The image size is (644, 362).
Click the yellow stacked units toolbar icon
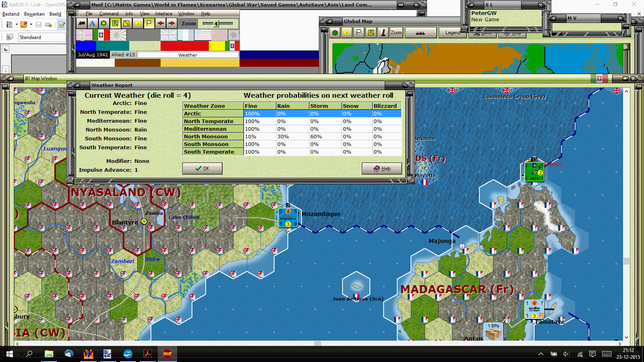126,23
